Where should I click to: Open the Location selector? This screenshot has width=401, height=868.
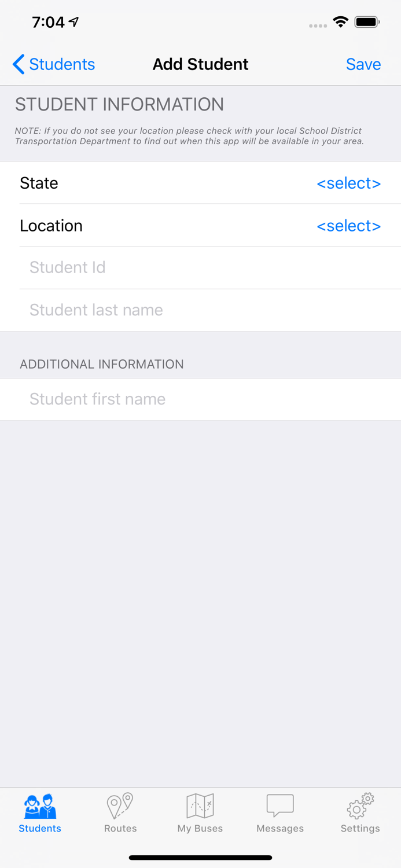coord(348,226)
